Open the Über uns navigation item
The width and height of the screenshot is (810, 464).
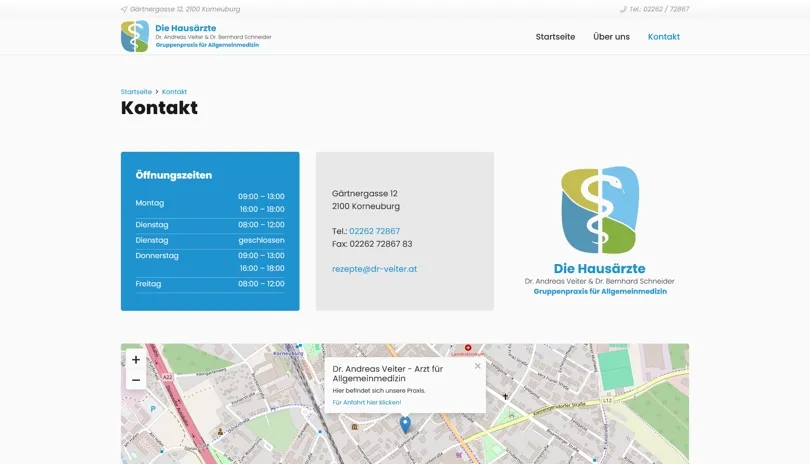611,37
